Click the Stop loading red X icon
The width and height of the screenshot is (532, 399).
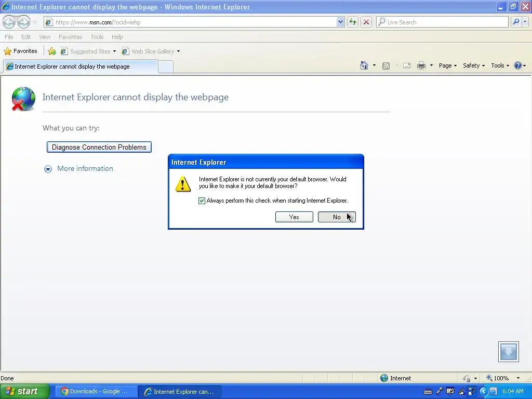point(366,22)
